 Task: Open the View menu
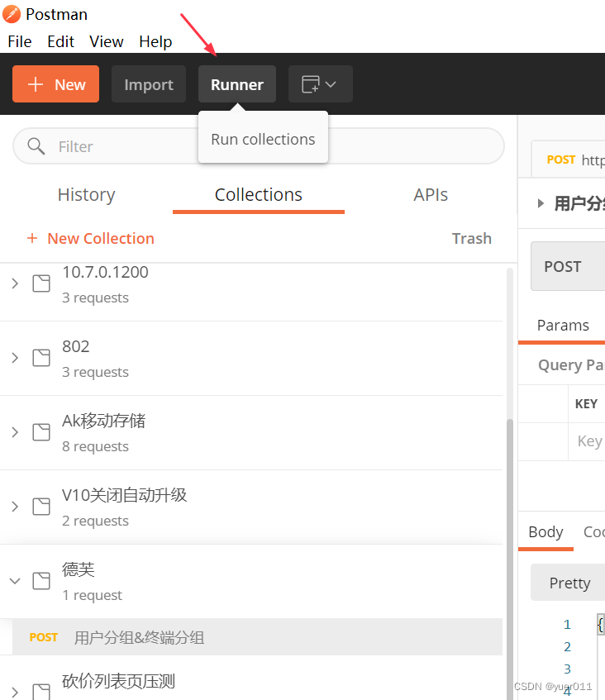[107, 41]
